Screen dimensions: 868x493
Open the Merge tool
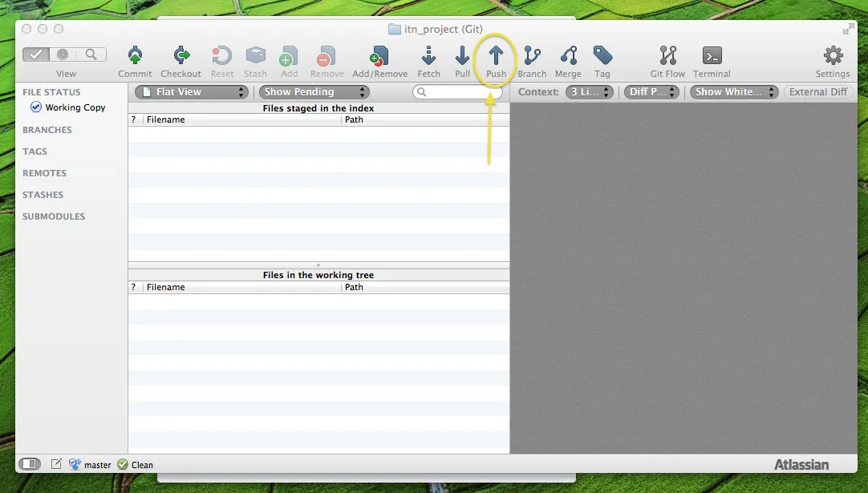tap(568, 56)
